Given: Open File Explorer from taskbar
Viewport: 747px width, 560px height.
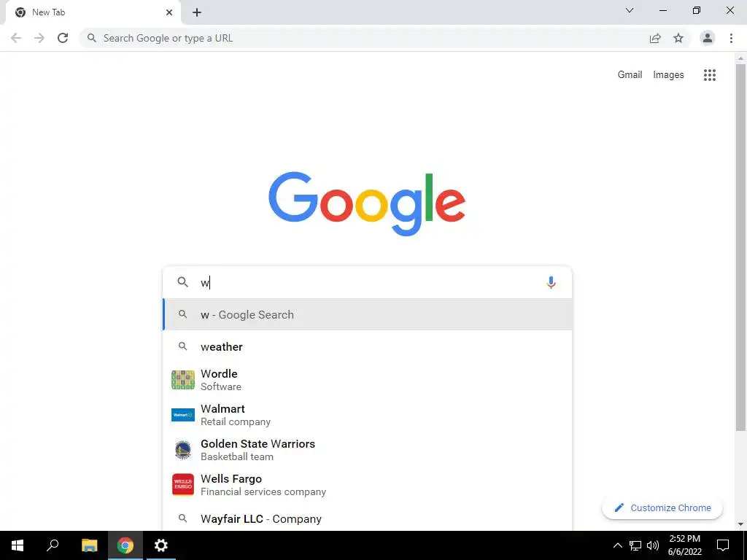Looking at the screenshot, I should coord(89,545).
